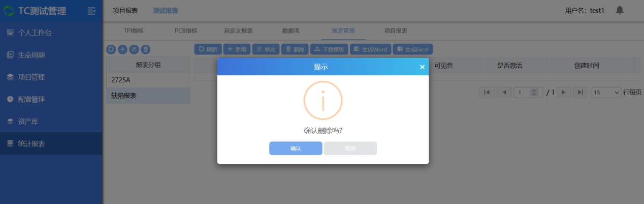Click the 报表分组 column header
This screenshot has width=644, height=204.
click(x=148, y=65)
